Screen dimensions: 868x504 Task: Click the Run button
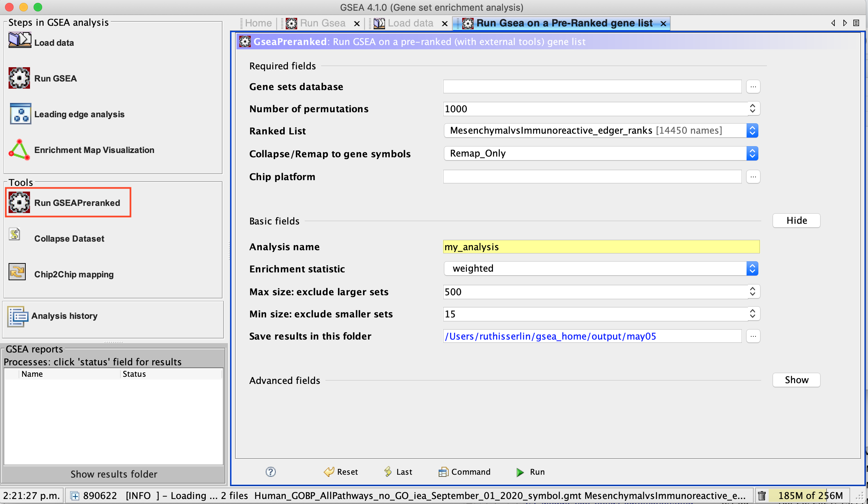pyautogui.click(x=530, y=472)
